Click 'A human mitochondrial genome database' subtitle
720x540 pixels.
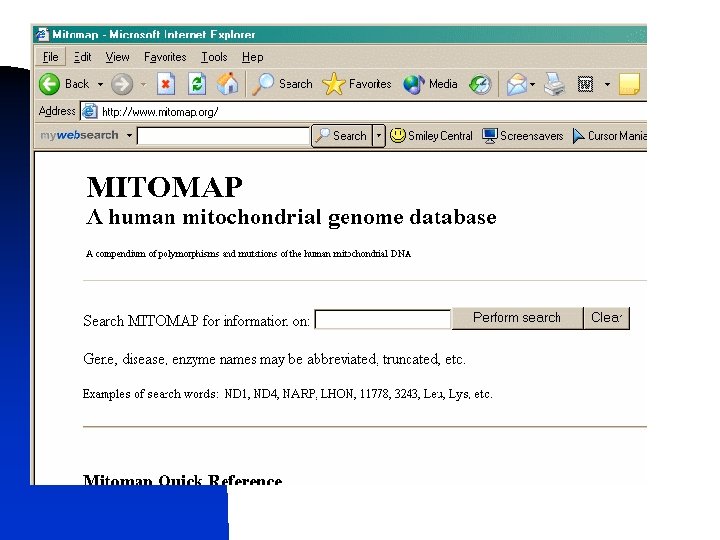pyautogui.click(x=291, y=217)
